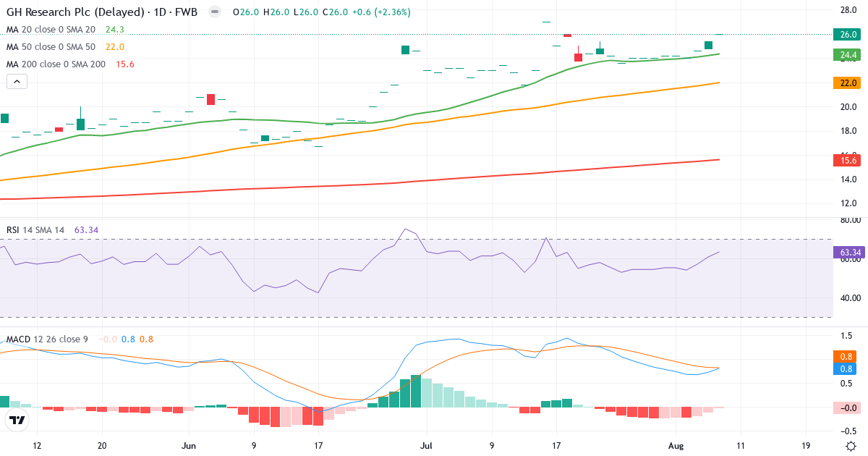Click the Jun label on time axis
The width and height of the screenshot is (868, 456).
(x=190, y=446)
